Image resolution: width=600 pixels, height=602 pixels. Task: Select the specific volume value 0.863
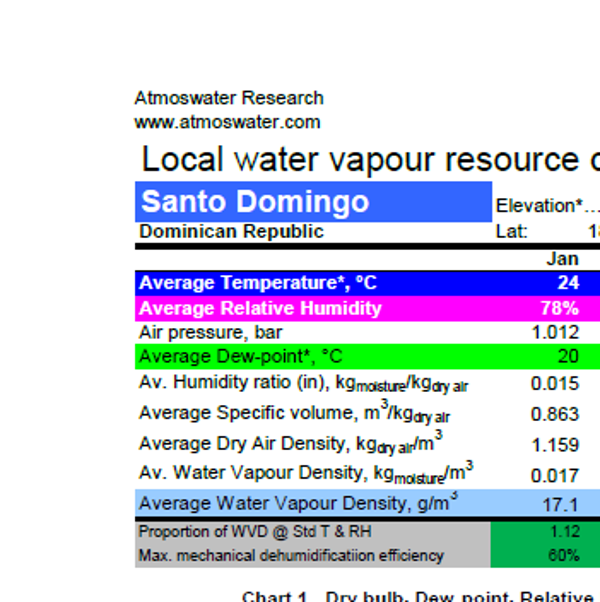[x=555, y=414]
